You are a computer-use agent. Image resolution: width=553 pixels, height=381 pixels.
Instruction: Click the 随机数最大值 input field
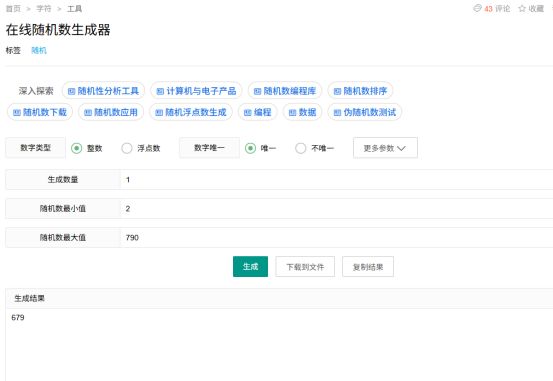click(337, 237)
